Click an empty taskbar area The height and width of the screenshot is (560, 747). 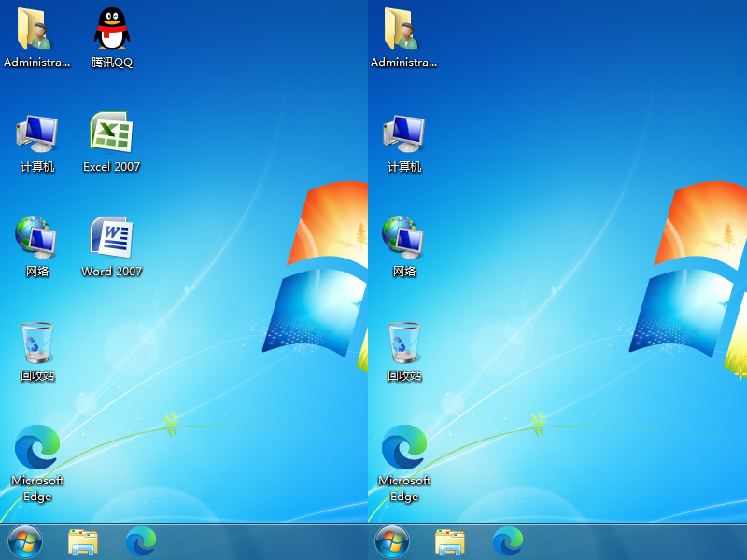261,543
